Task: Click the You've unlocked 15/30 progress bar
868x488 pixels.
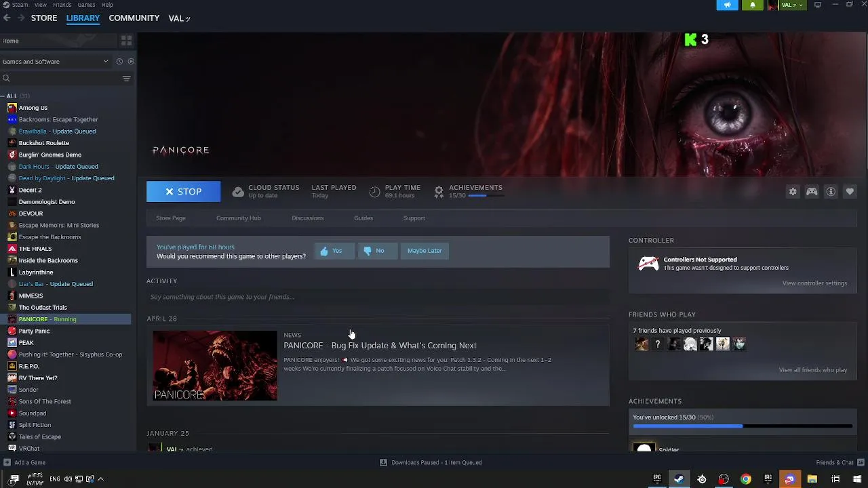Action: 743,426
